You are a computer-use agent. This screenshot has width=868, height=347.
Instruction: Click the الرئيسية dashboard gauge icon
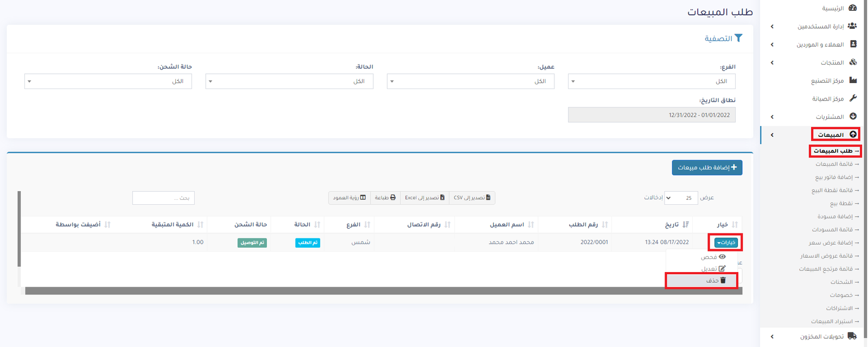853,8
